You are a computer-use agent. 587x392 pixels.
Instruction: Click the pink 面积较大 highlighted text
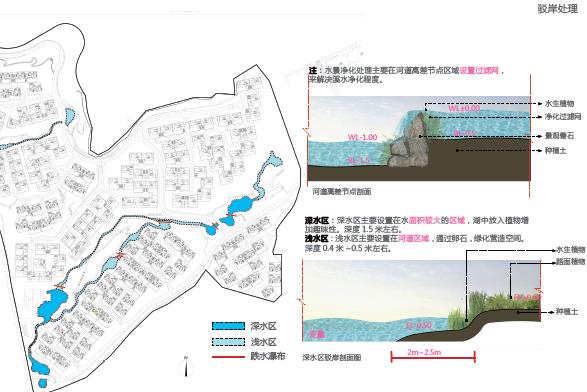click(x=423, y=221)
